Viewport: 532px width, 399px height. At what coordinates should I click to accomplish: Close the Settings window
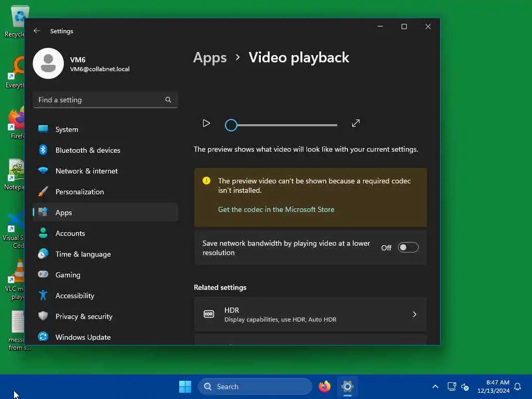click(428, 26)
